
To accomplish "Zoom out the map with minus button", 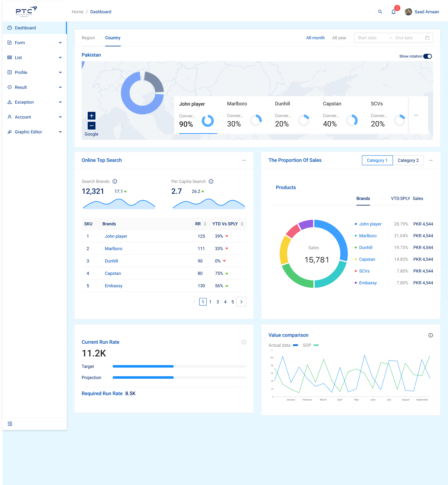I will pyautogui.click(x=92, y=126).
